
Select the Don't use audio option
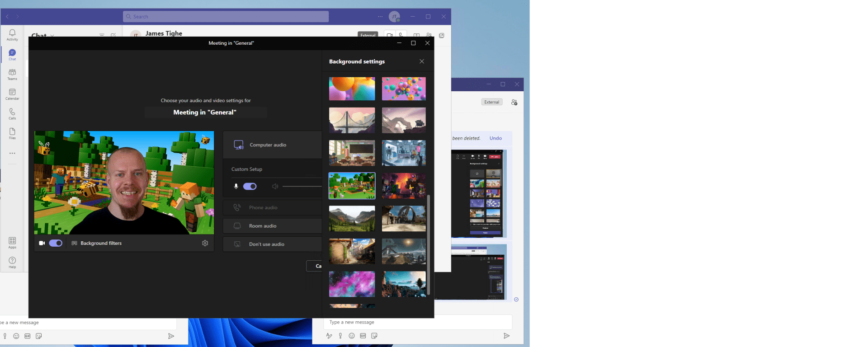coord(266,244)
